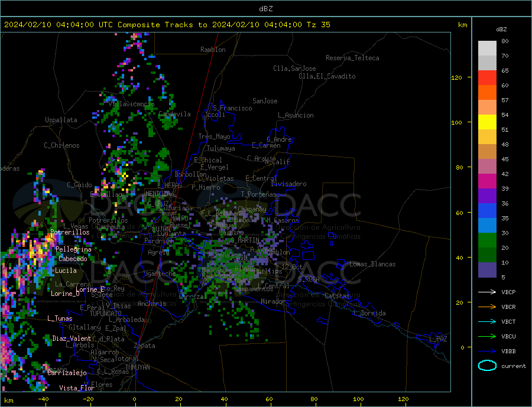Select the dusty pink swatch between 45 and 42
The width and height of the screenshot is (532, 407).
487,166
